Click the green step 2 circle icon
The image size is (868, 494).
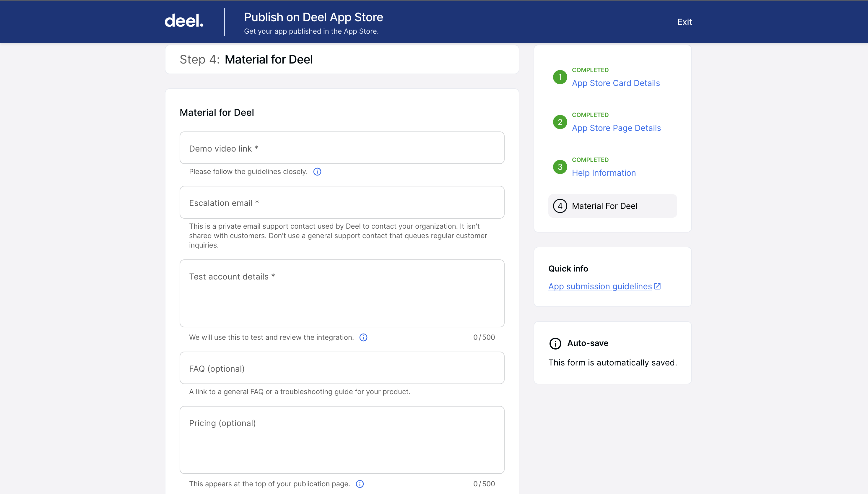(x=560, y=122)
